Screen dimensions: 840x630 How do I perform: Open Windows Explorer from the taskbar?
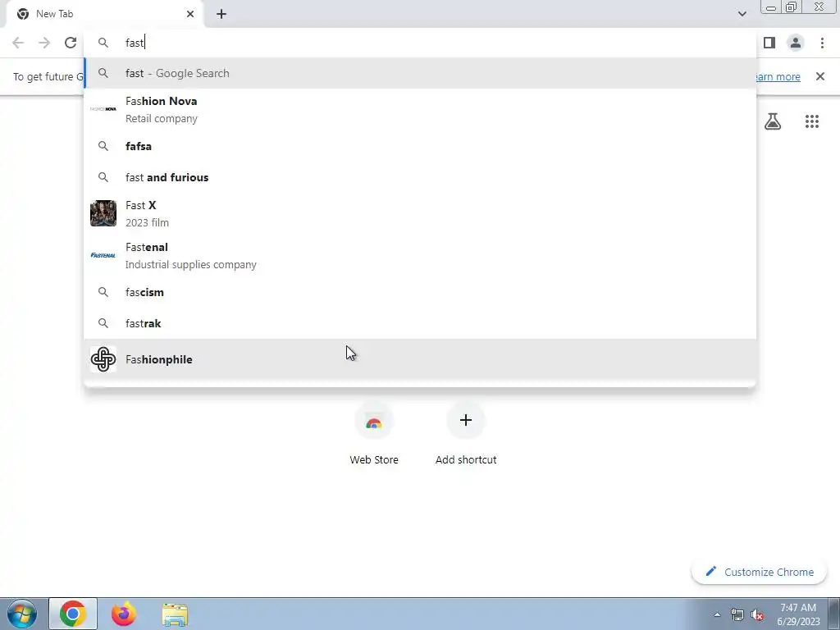pyautogui.click(x=175, y=614)
